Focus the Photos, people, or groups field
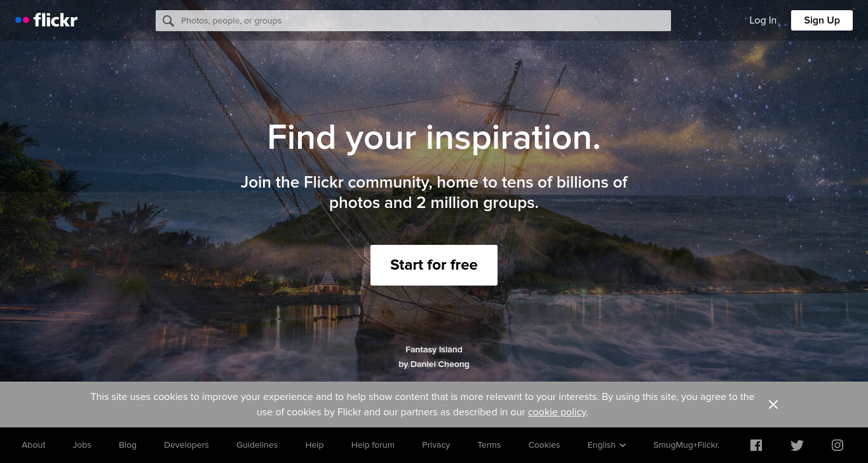The height and width of the screenshot is (463, 868). point(413,20)
